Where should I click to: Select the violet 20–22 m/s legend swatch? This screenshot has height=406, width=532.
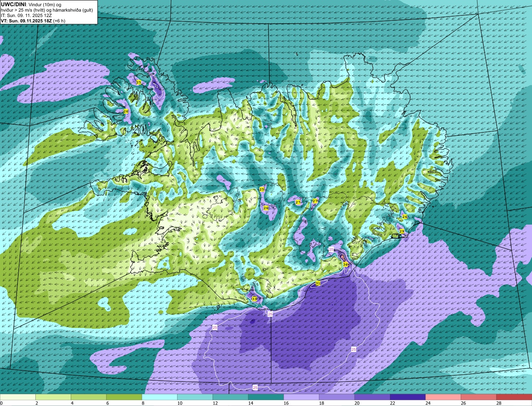372,397
